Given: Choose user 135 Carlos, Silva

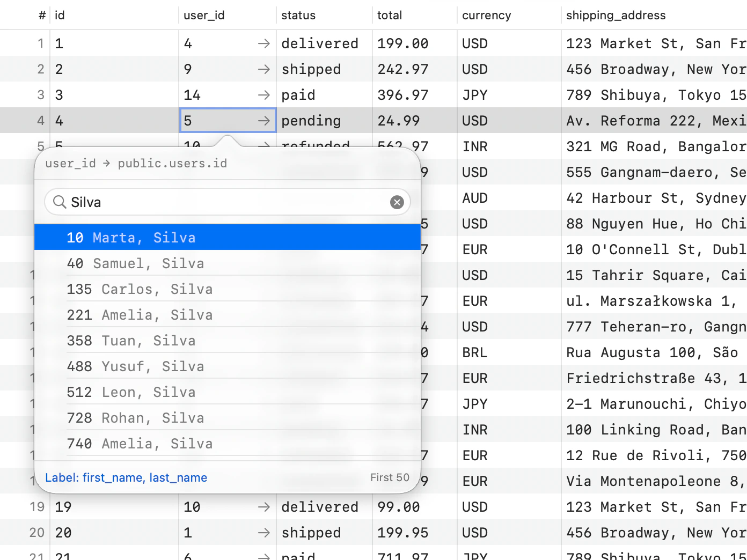Looking at the screenshot, I should point(228,289).
